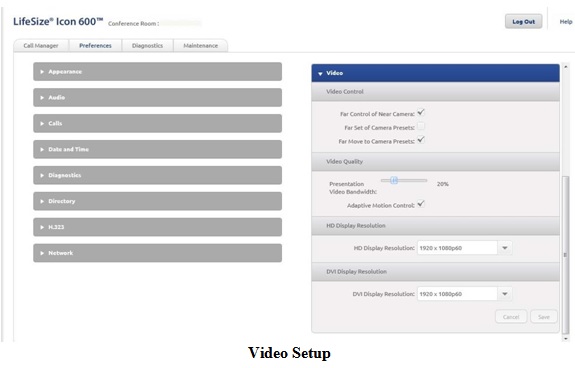Click the Video panel scrollbar thumb
Screen dimensions: 575x368
(565, 255)
